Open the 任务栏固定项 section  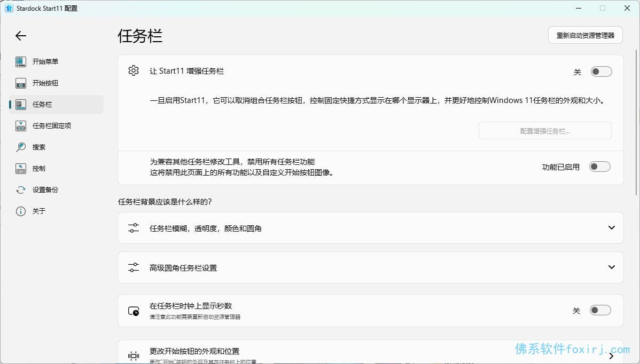[56, 126]
